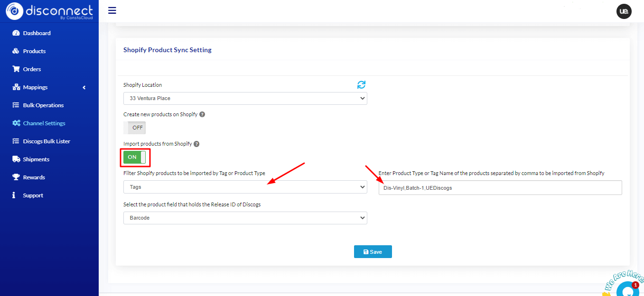Click the Filter Shopify products label text
This screenshot has width=644, height=296.
coord(194,173)
